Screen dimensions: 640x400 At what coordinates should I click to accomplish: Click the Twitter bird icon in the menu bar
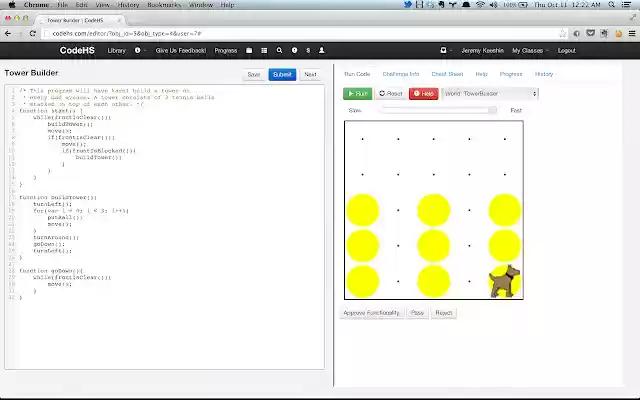click(x=408, y=5)
